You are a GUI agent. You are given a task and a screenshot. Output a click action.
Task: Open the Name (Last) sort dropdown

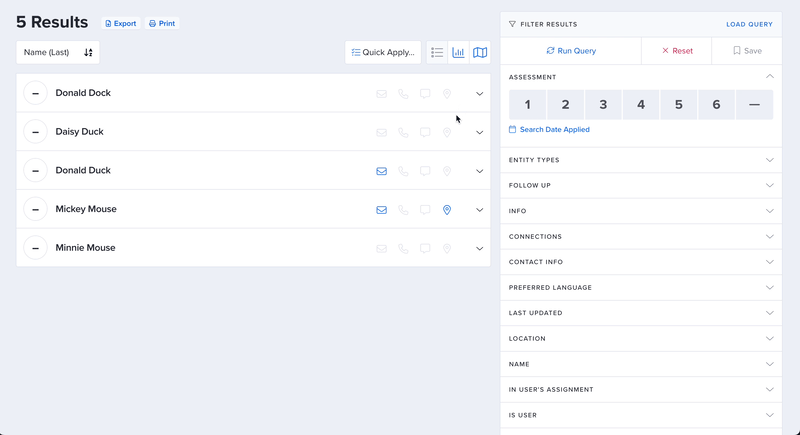[58, 53]
